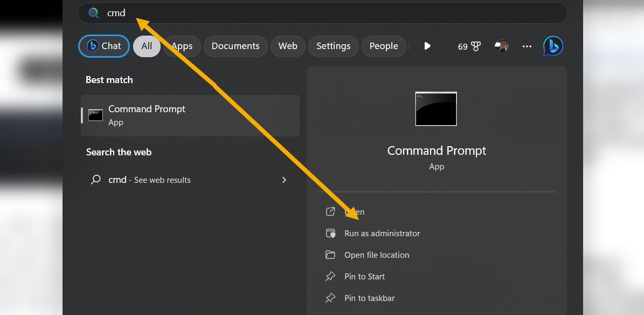The image size is (644, 315).
Task: Click your user profile avatar
Action: coord(501,46)
